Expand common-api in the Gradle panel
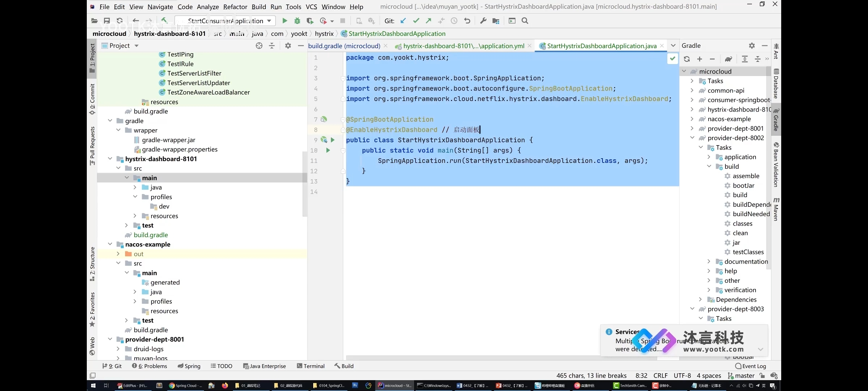 [692, 90]
